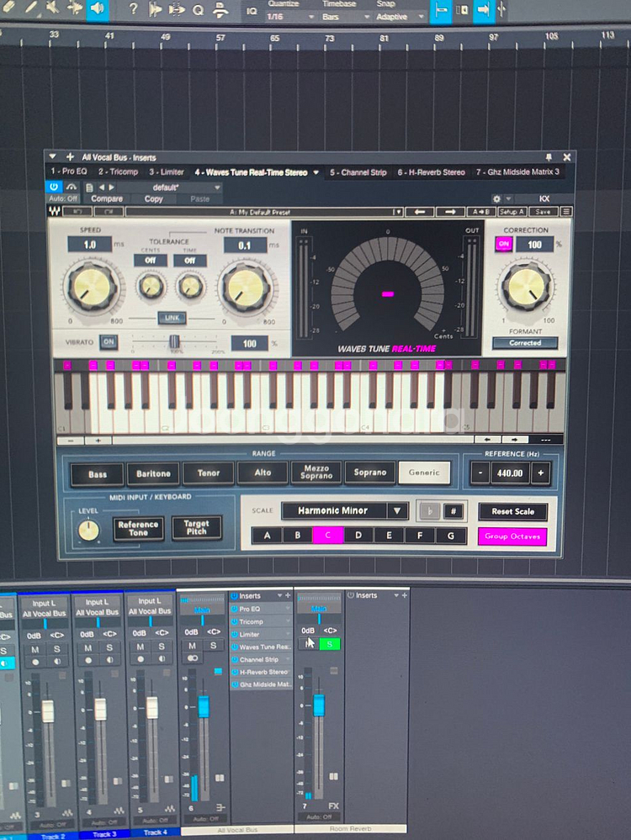Shift keyboard left with arrow button
Image resolution: width=631 pixels, height=840 pixels.
tap(487, 440)
